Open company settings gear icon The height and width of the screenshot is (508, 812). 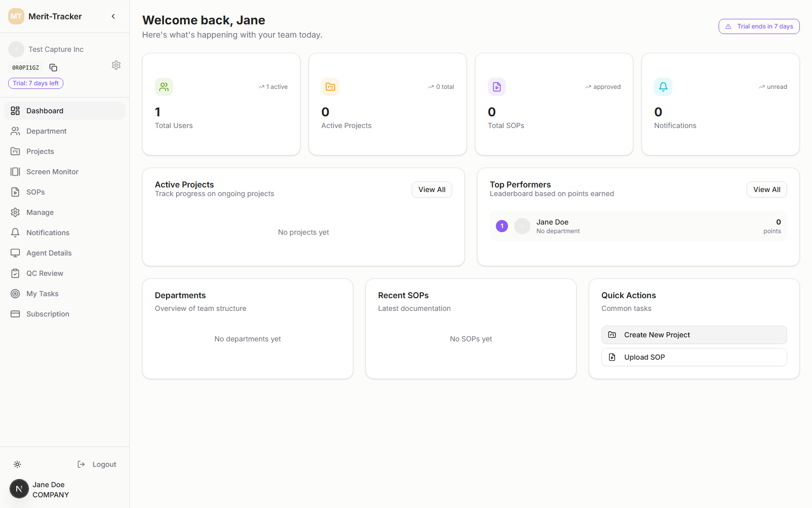coord(116,65)
